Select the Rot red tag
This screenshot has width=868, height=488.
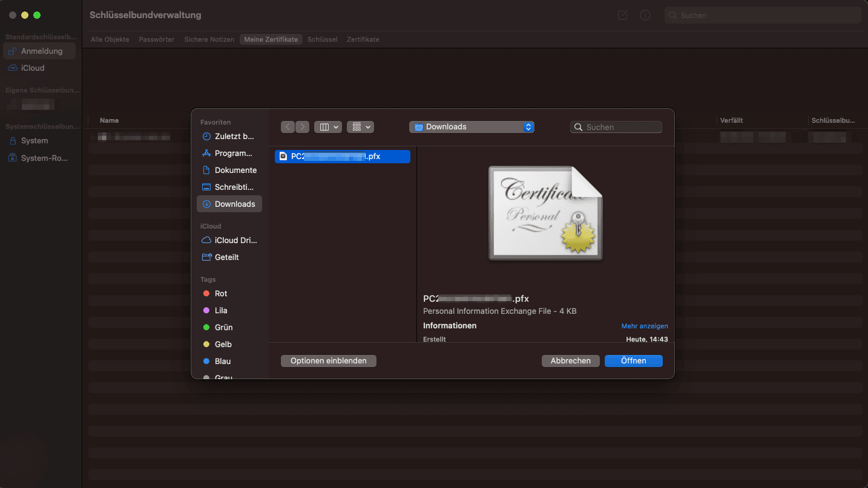221,293
